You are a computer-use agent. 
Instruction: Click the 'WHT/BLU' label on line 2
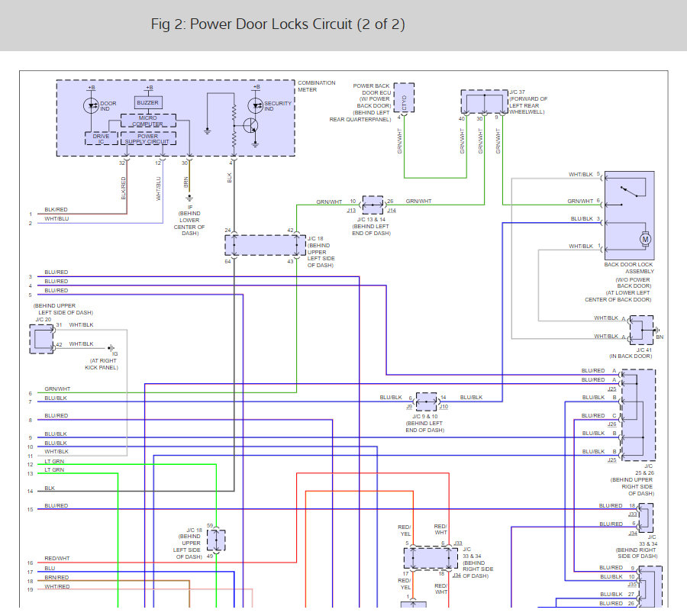56,218
